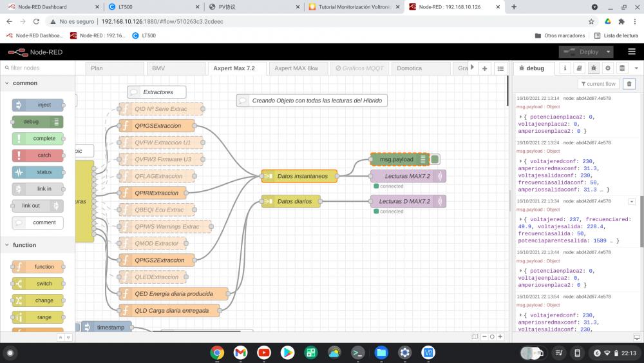This screenshot has width=644, height=363.
Task: Click the filter nodes search field
Action: tap(38, 68)
